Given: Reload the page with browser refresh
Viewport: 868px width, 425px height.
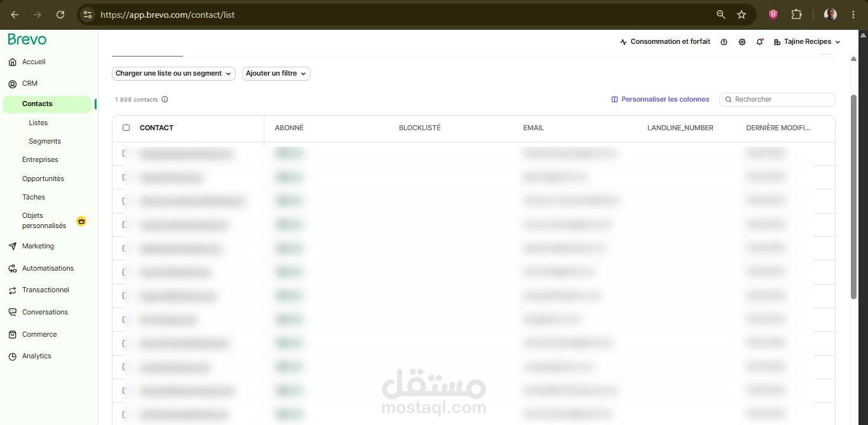Looking at the screenshot, I should (60, 15).
